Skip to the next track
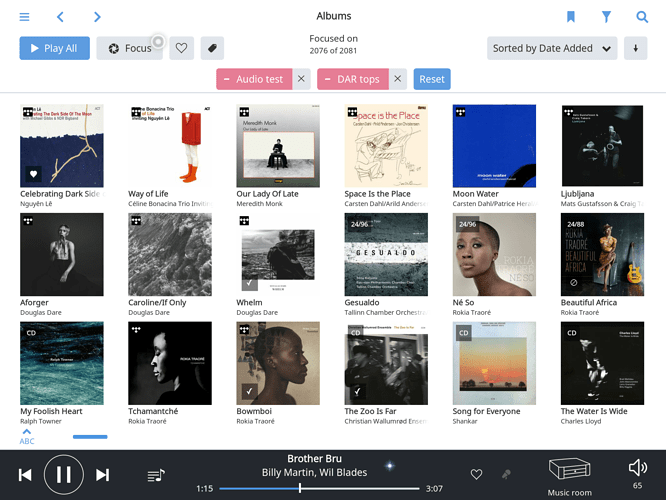This screenshot has width=666, height=500. (x=102, y=475)
